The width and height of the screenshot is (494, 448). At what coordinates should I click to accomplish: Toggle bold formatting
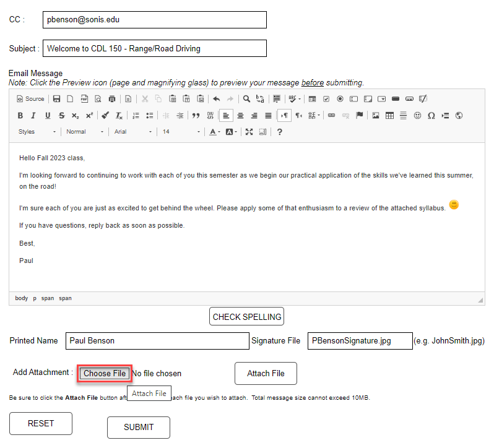coord(20,116)
